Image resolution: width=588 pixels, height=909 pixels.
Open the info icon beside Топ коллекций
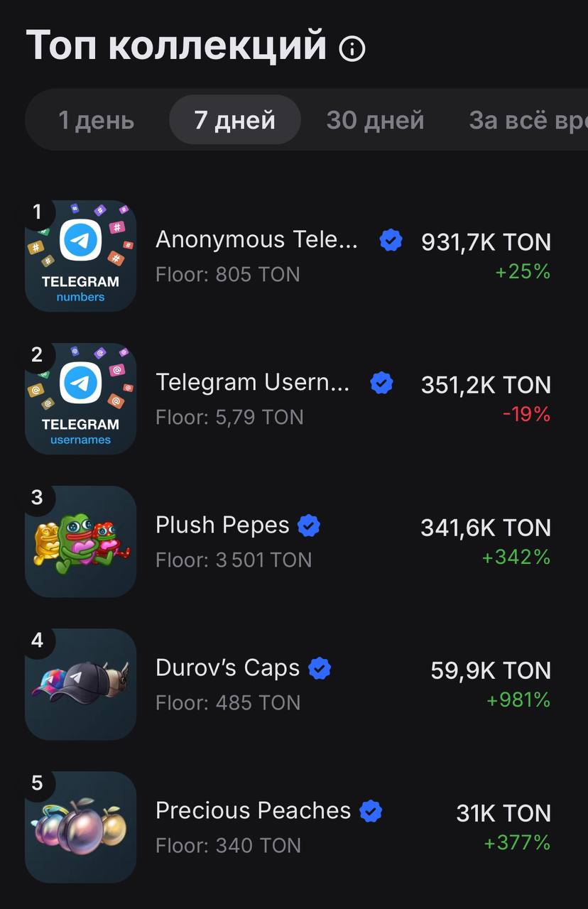click(352, 48)
